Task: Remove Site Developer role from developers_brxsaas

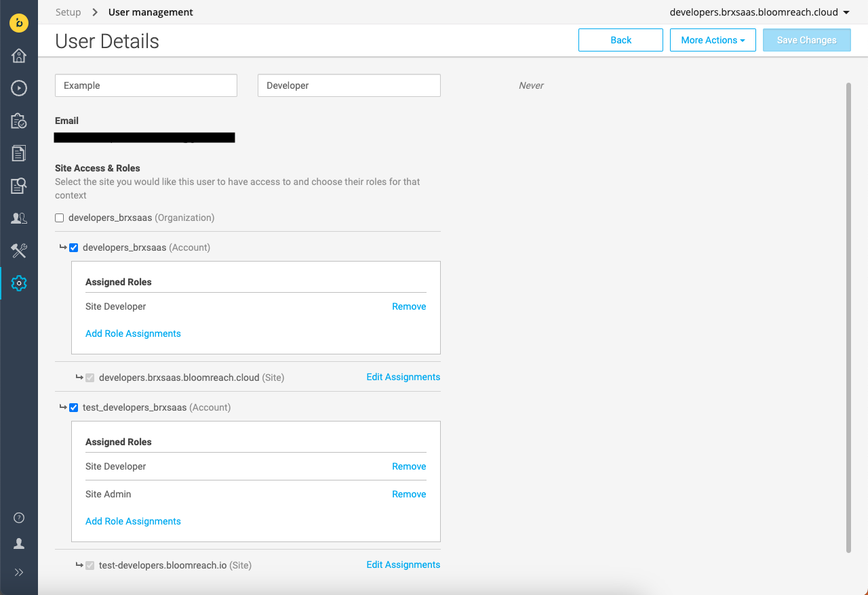Action: [409, 306]
